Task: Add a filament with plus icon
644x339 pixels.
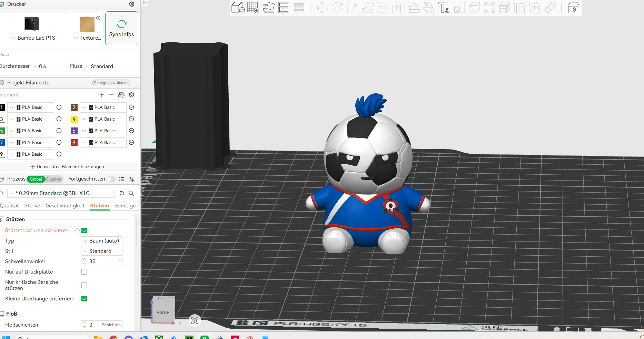Action: 102,95
